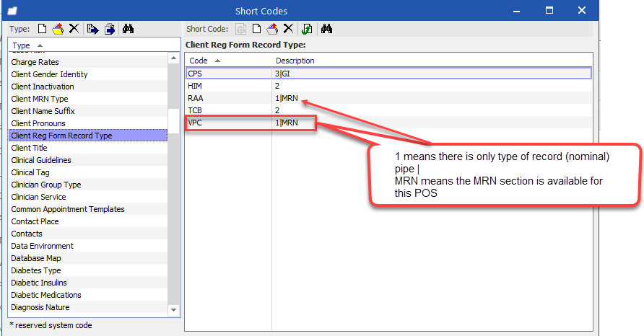Viewport: 644px width, 336px height.
Task: Click the Type list scroll-up arrow
Action: click(174, 58)
